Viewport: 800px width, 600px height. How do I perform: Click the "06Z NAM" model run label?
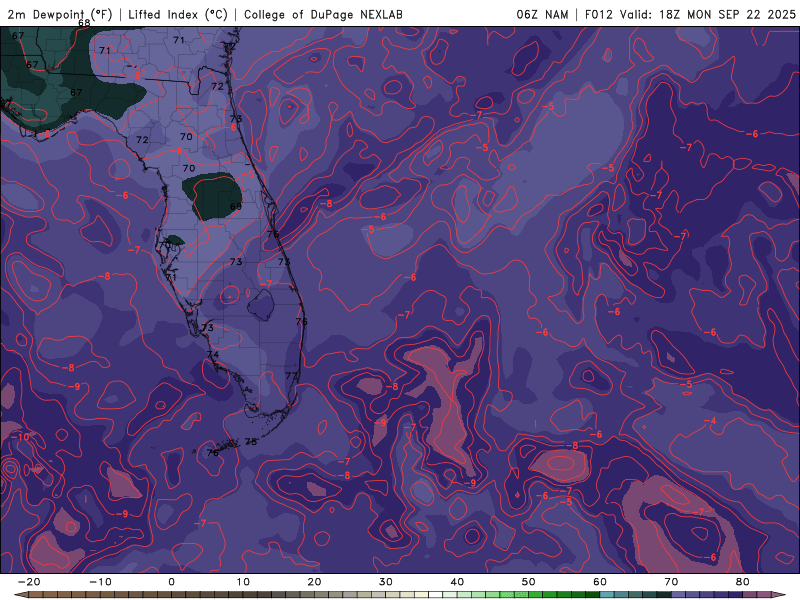542,14
